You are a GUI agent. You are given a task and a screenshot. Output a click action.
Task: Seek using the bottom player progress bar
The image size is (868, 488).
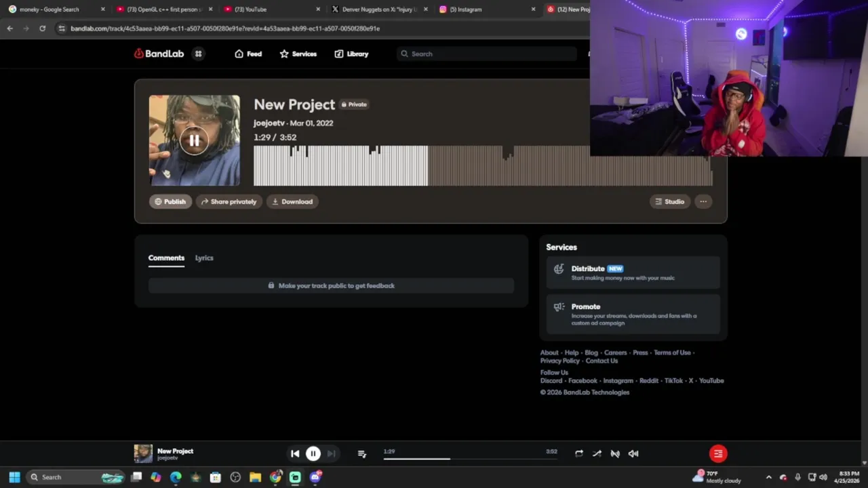click(x=470, y=459)
